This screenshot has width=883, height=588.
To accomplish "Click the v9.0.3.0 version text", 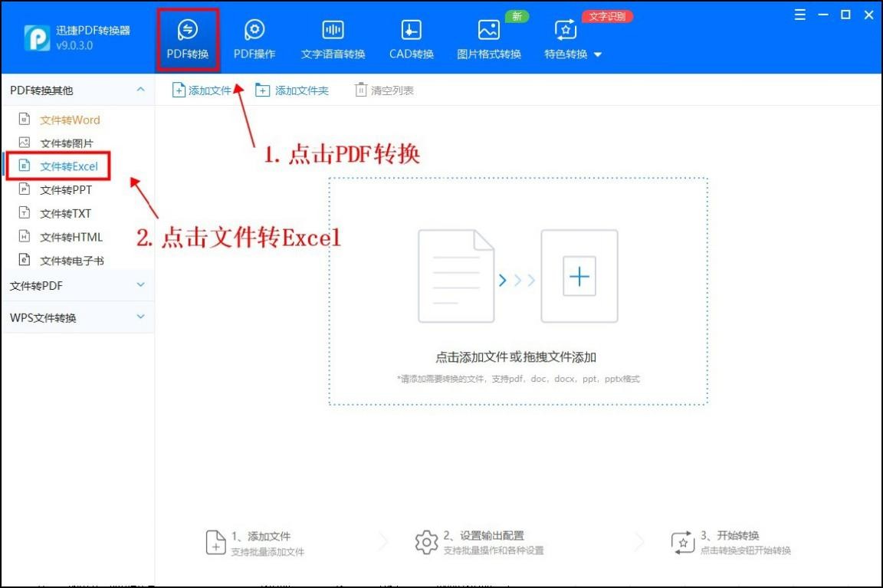I will pos(74,46).
